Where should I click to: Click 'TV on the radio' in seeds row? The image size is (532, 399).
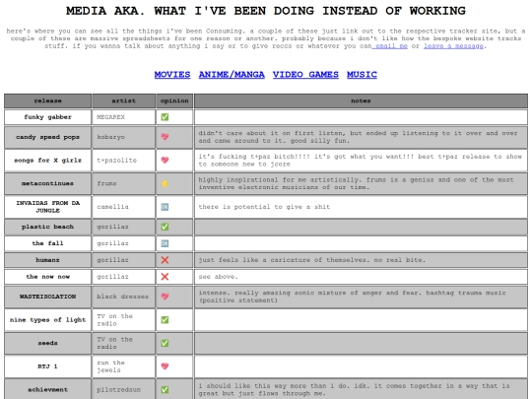pos(124,343)
